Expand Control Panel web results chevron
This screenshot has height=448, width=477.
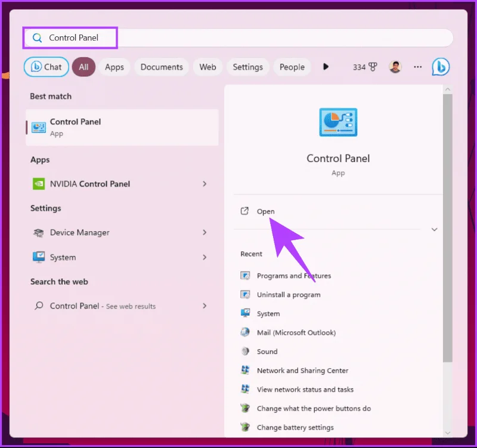coord(205,306)
